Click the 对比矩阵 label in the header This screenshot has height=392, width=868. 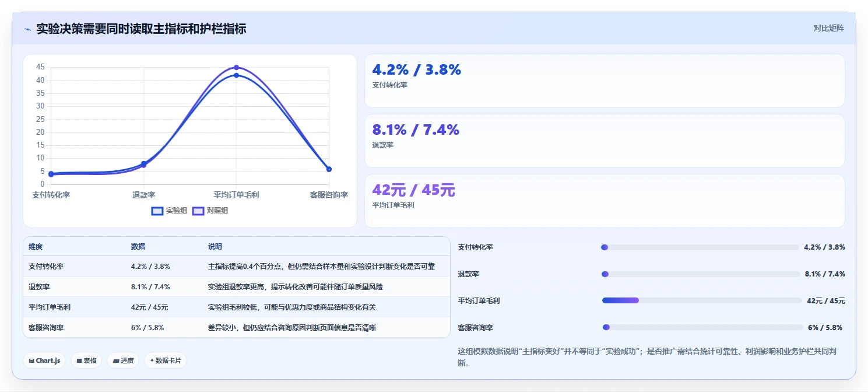(828, 28)
